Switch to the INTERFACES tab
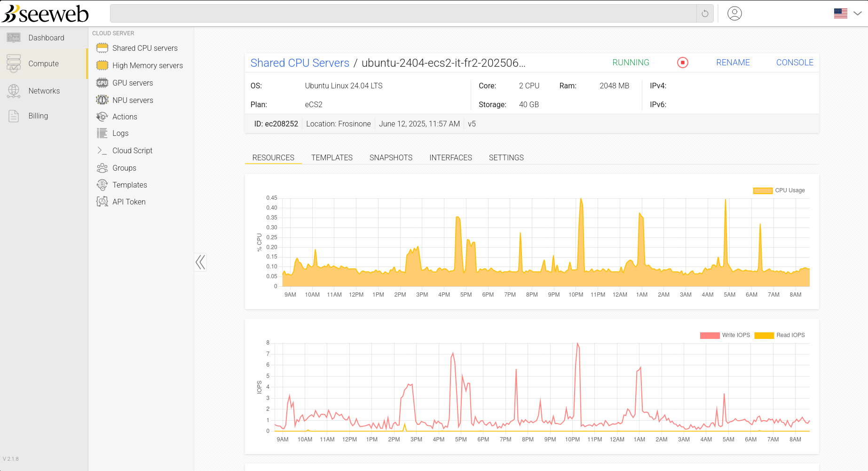The image size is (868, 471). tap(450, 157)
